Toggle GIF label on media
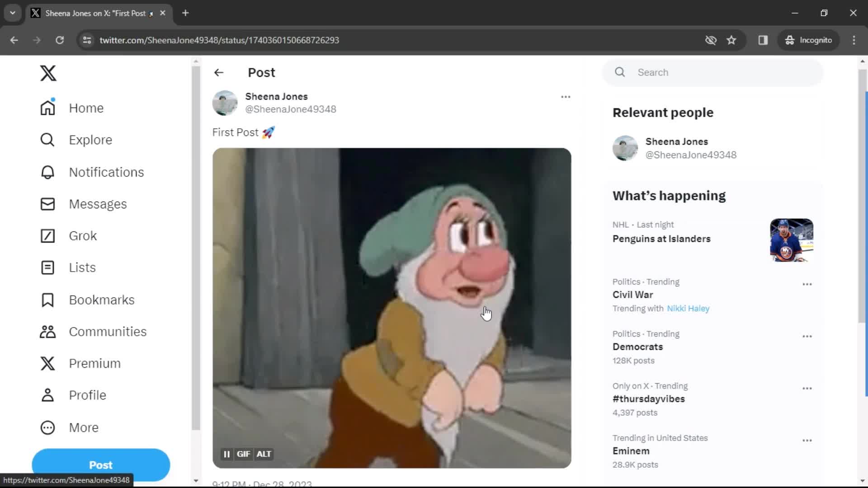The width and height of the screenshot is (868, 488). (x=243, y=454)
